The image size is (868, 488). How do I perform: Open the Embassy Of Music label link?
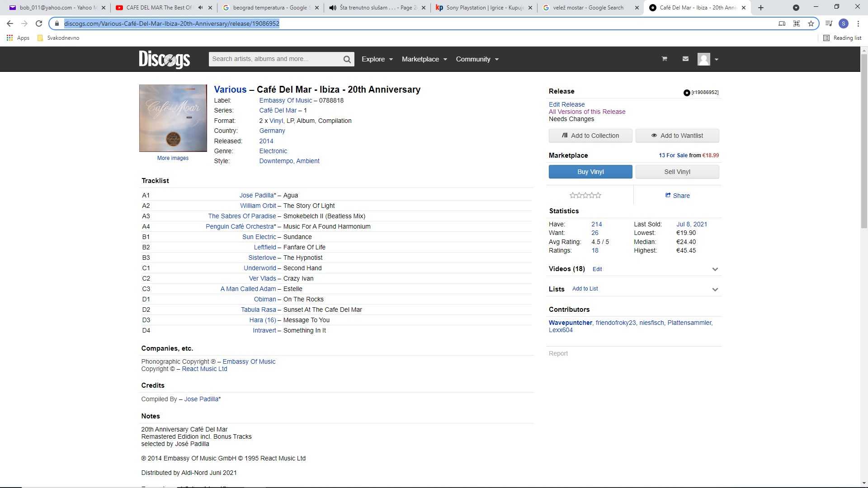coord(285,100)
